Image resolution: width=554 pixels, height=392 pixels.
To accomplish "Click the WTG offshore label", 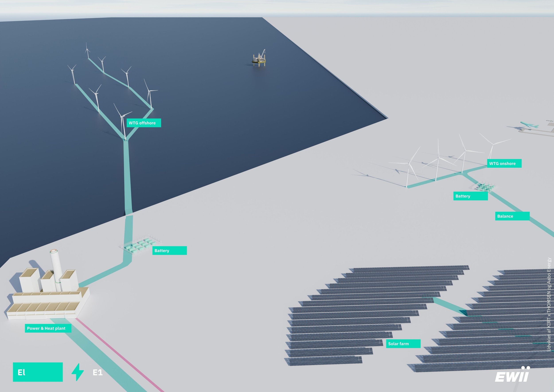I will click(x=144, y=123).
